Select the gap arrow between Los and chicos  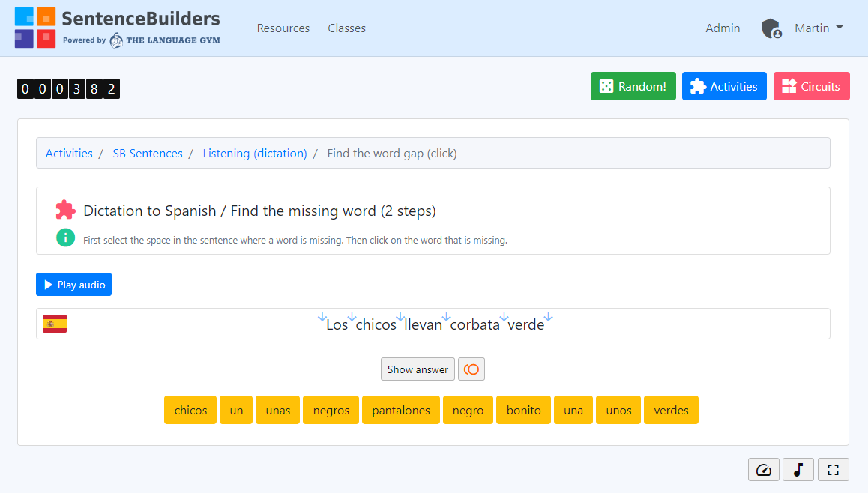click(352, 317)
